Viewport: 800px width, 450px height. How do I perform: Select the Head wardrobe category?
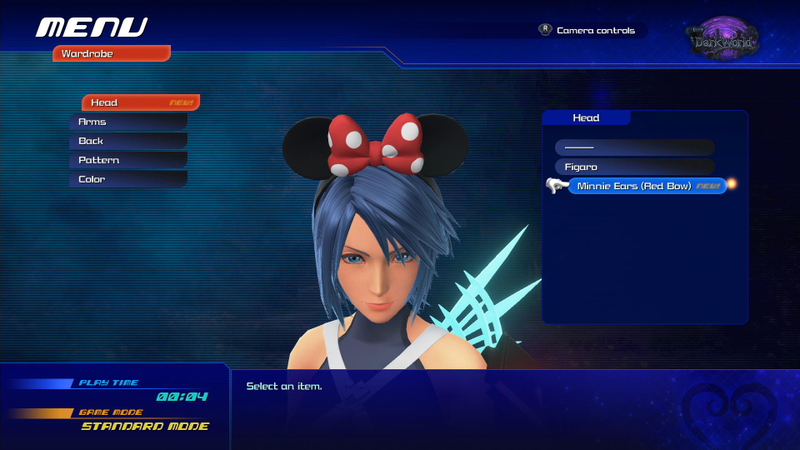(141, 103)
